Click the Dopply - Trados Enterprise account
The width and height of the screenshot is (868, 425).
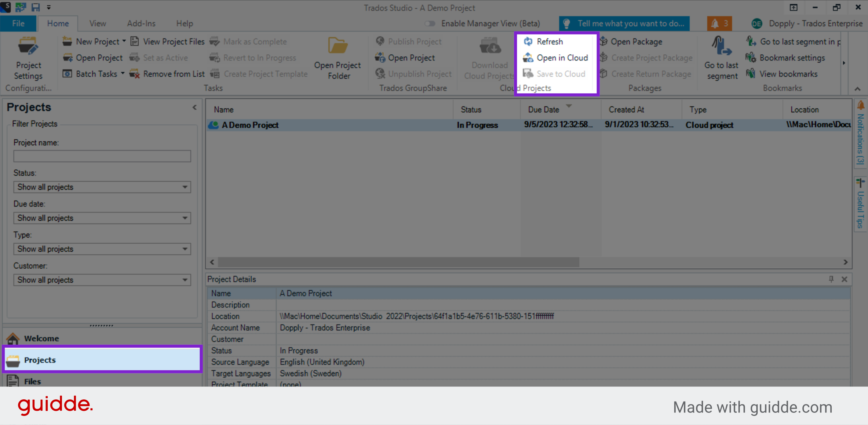pos(807,24)
